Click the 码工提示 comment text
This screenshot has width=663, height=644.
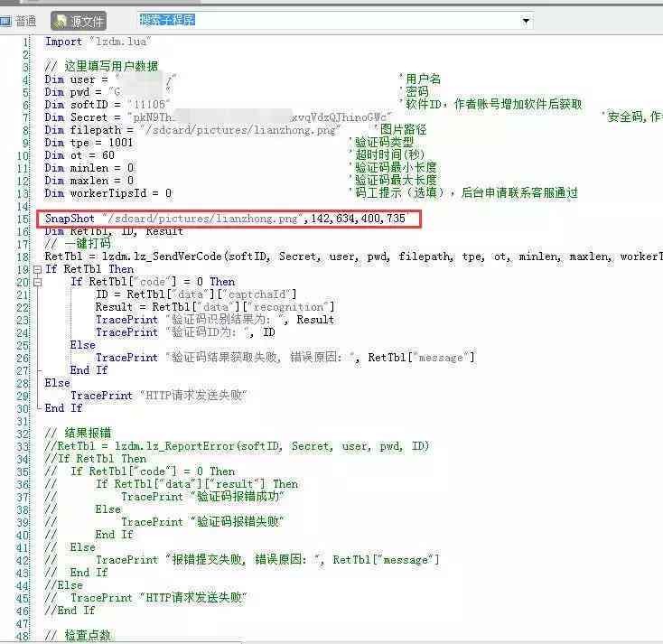[463, 192]
